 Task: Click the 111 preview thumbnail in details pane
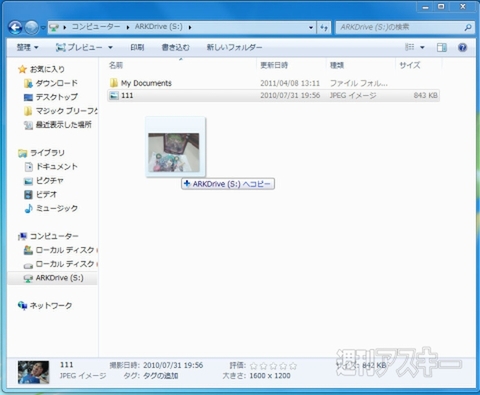click(x=33, y=372)
